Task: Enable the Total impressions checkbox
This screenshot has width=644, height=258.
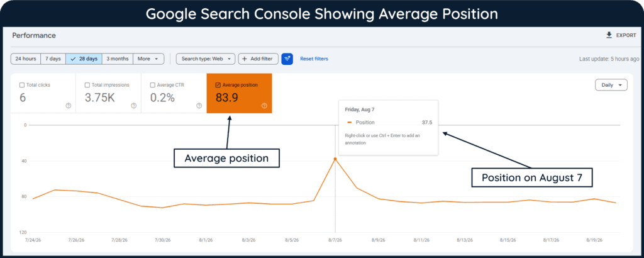Action: pyautogui.click(x=87, y=85)
